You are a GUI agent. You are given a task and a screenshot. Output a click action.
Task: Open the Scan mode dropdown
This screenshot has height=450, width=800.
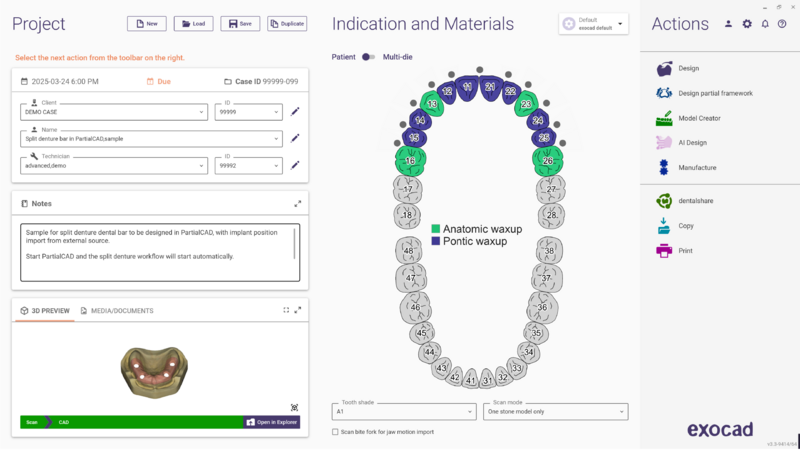[x=556, y=412]
